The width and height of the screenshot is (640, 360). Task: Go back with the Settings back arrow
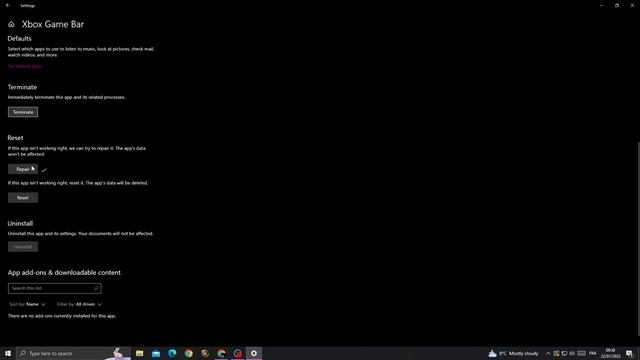pyautogui.click(x=8, y=5)
